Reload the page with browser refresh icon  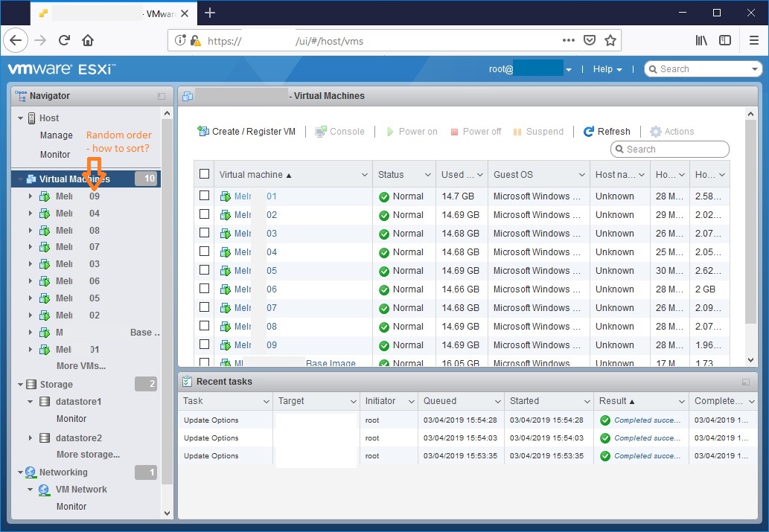(64, 40)
